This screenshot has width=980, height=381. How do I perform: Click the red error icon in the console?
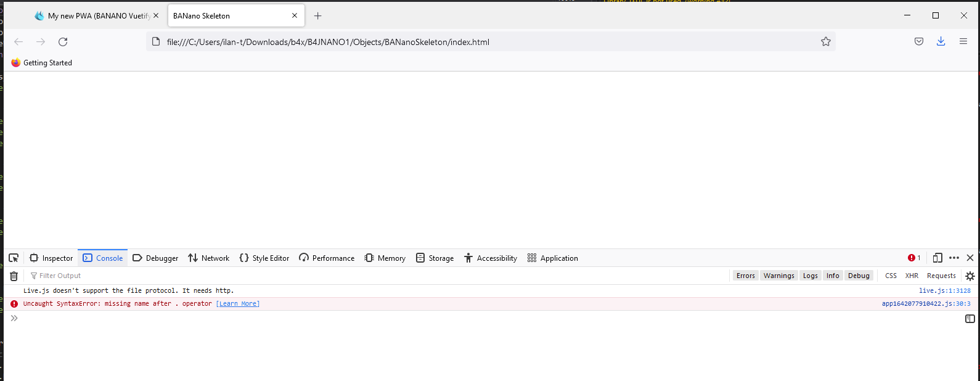(x=14, y=304)
